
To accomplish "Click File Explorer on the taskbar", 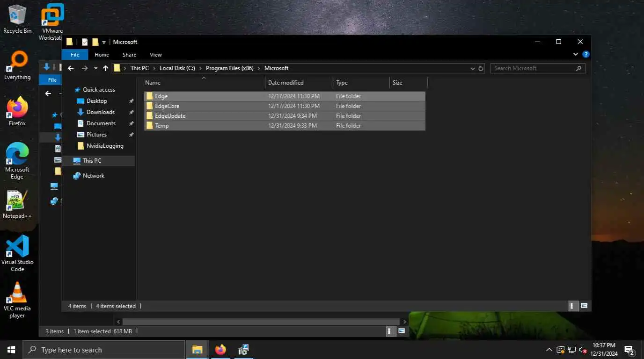I will click(x=197, y=350).
